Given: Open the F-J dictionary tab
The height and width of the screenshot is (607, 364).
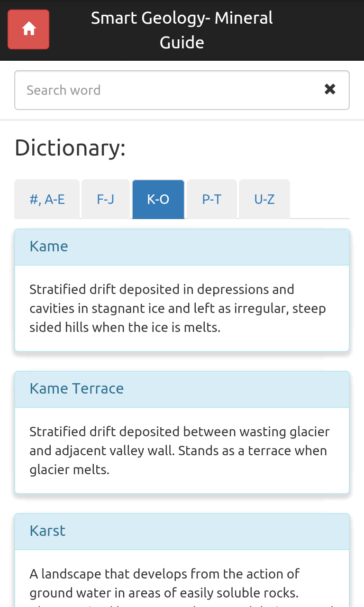Looking at the screenshot, I should coord(106,199).
